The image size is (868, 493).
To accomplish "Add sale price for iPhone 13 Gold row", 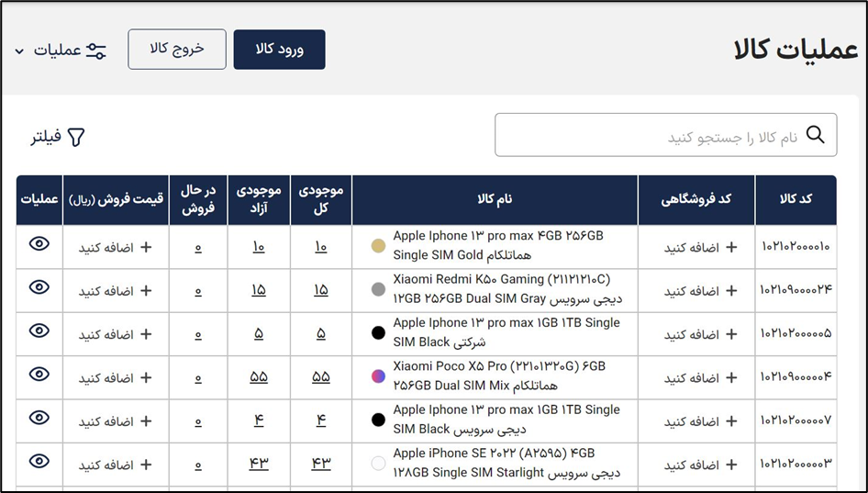I will [115, 247].
